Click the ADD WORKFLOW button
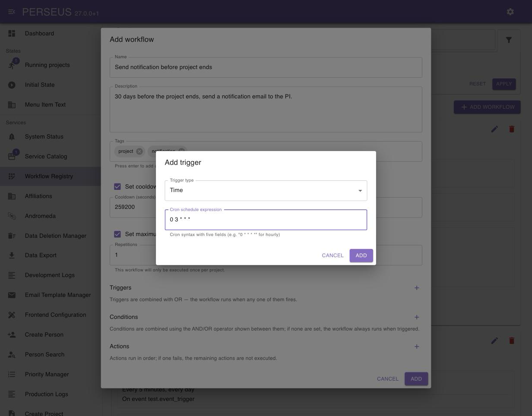The height and width of the screenshot is (416, 532). click(487, 107)
